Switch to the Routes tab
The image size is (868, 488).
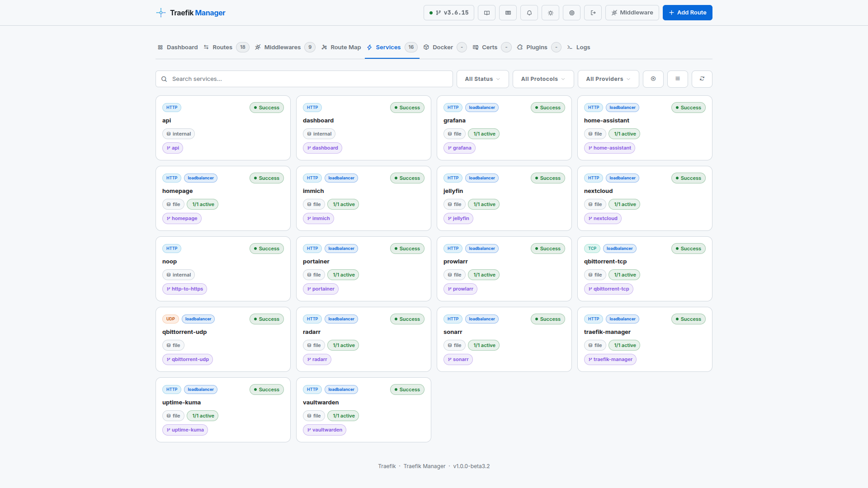pyautogui.click(x=226, y=47)
